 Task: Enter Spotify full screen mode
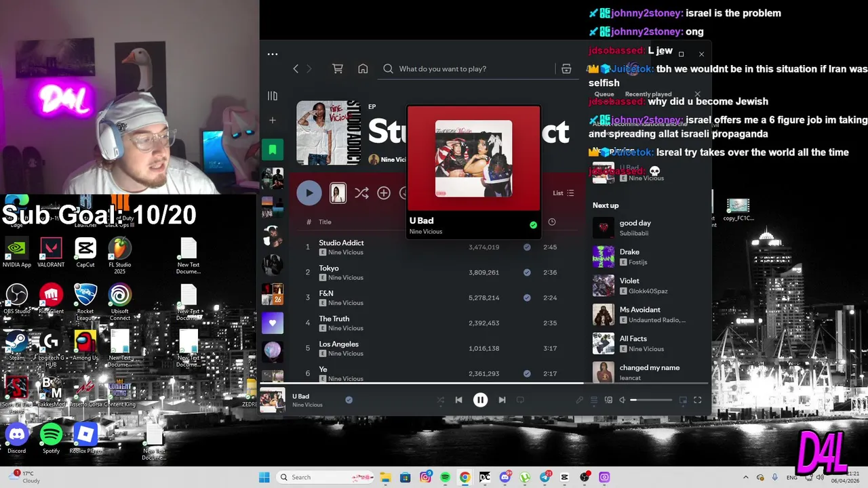tap(697, 400)
